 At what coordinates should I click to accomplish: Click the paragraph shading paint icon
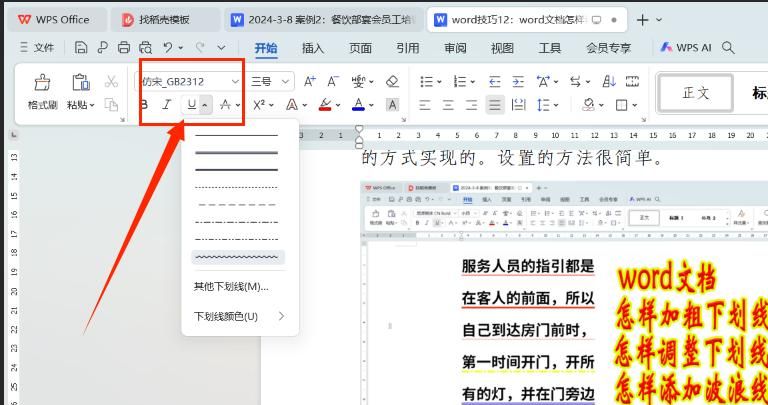tap(588, 104)
